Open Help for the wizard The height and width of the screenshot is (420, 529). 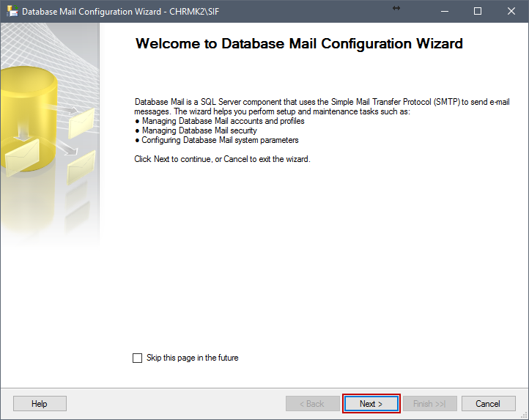pos(40,403)
